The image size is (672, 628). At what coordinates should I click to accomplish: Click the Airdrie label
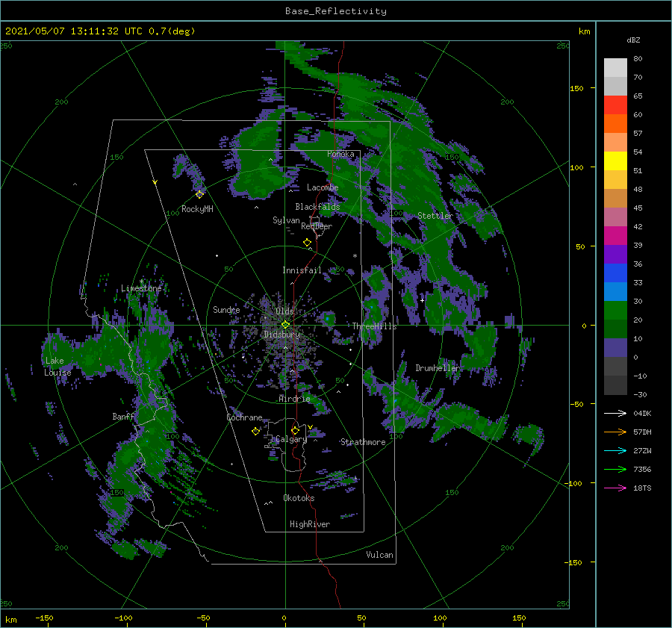coord(294,399)
